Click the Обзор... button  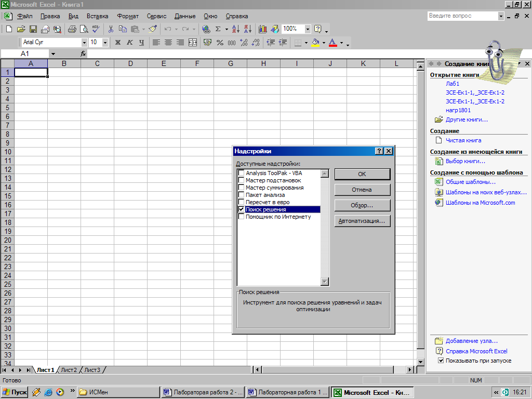(x=362, y=205)
